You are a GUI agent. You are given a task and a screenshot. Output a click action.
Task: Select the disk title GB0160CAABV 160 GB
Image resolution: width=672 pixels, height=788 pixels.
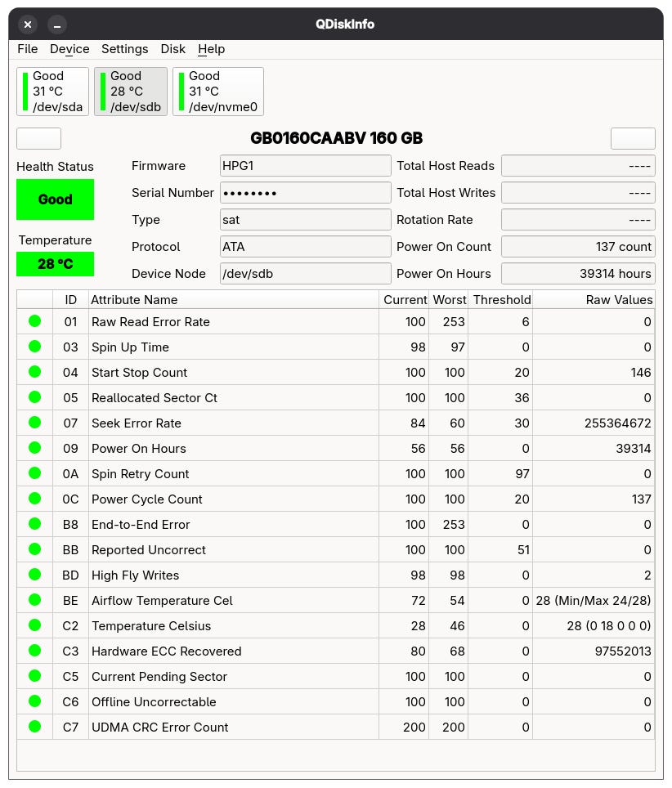pos(336,138)
